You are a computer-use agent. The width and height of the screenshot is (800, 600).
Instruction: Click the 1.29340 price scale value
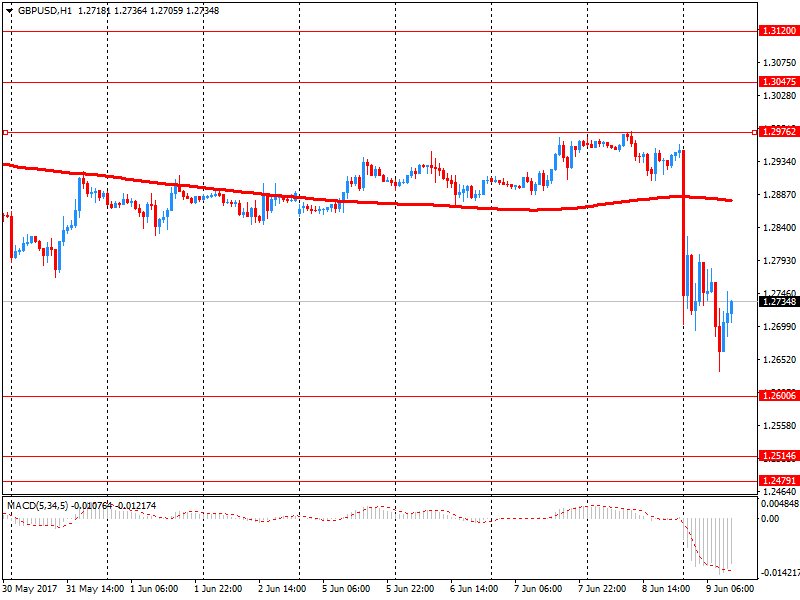pyautogui.click(x=780, y=162)
